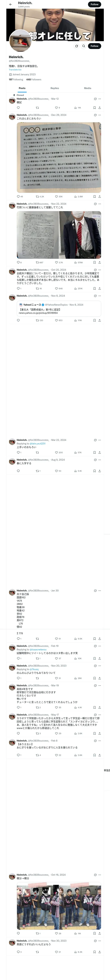Open the profile search magnifier icon
Image resolution: width=110 pixels, height=980 pixels.
(x=84, y=46)
